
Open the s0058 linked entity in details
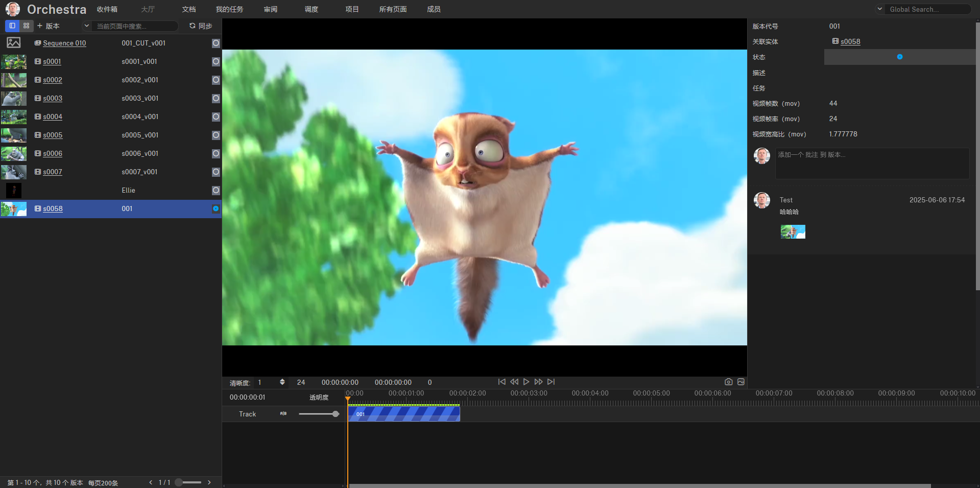point(850,41)
